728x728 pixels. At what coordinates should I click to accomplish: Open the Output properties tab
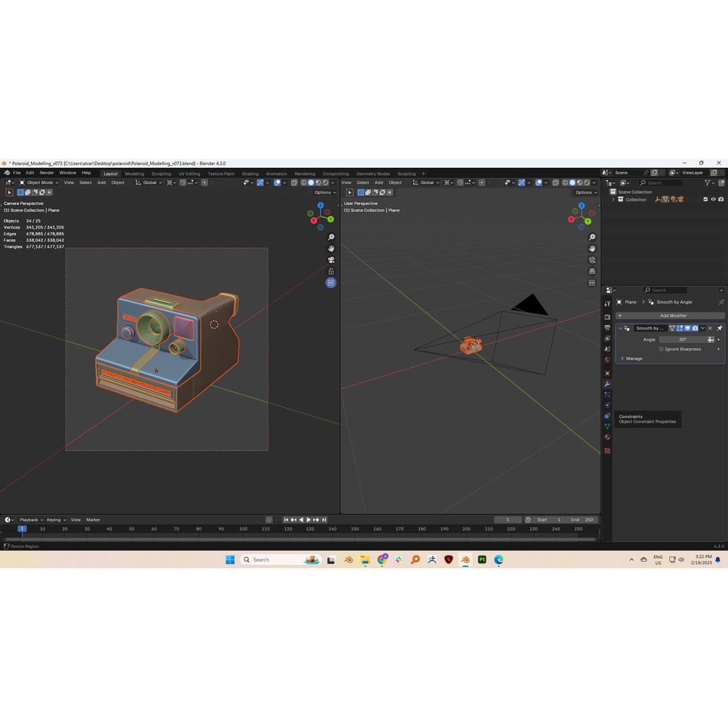click(607, 328)
